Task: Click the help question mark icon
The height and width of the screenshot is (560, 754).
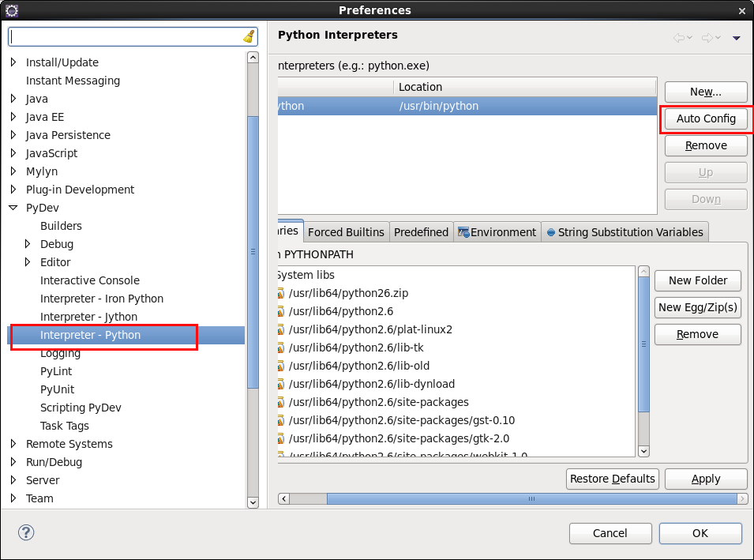Action: (x=25, y=533)
